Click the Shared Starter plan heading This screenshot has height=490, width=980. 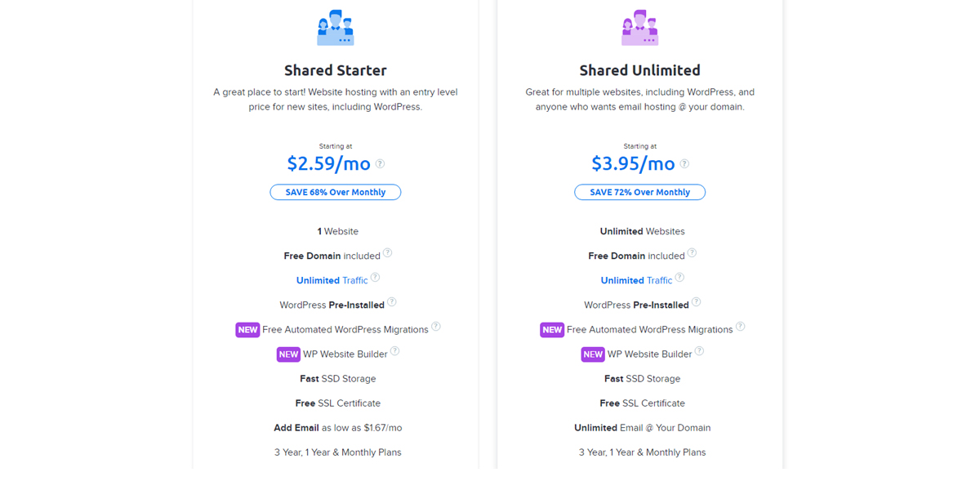tap(335, 70)
